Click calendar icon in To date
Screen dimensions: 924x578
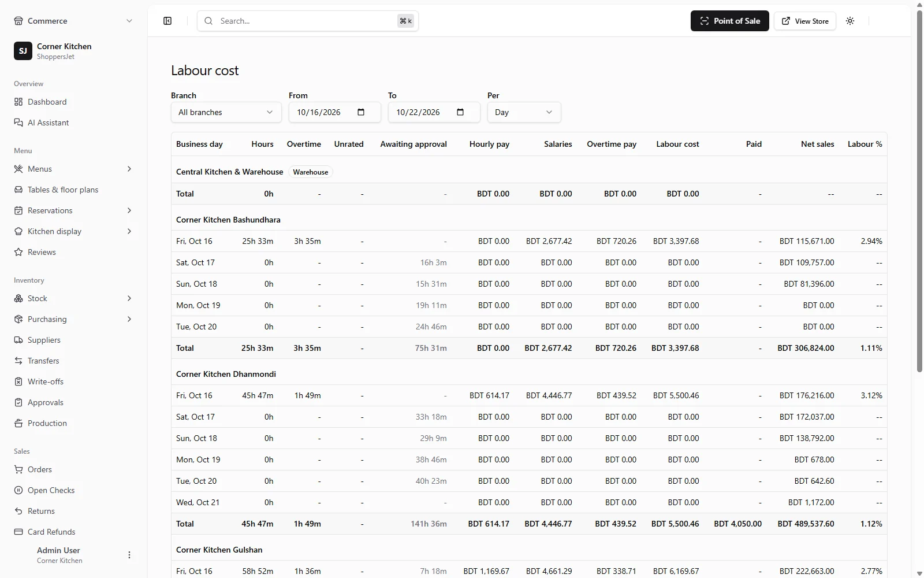pyautogui.click(x=460, y=112)
